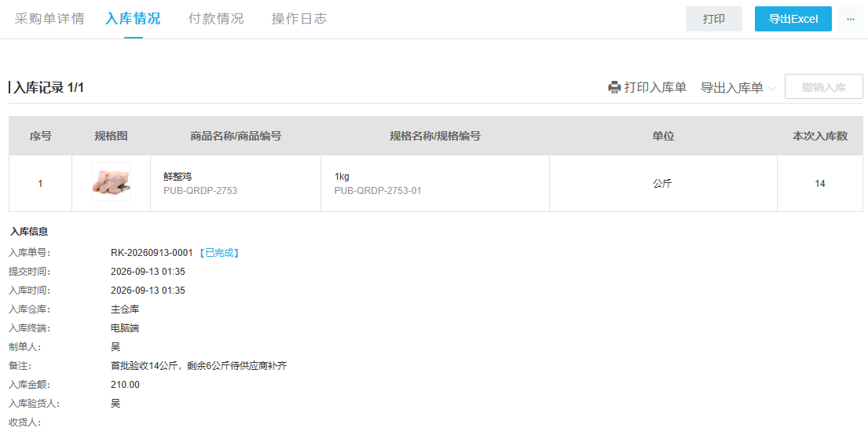Click the 商品名称/商品编号 column header
Screen dimensions: 868x428
236,136
